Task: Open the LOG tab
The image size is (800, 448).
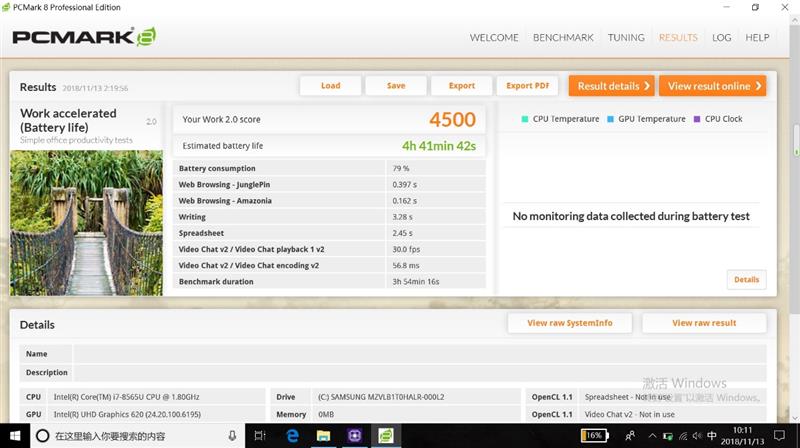Action: pyautogui.click(x=721, y=38)
